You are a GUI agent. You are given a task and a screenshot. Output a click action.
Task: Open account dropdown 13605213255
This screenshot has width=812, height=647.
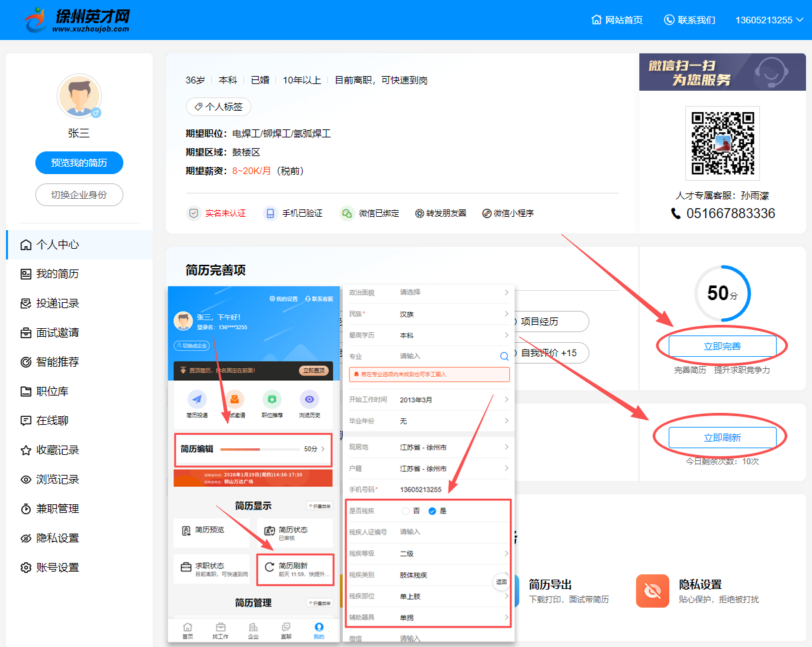[769, 20]
